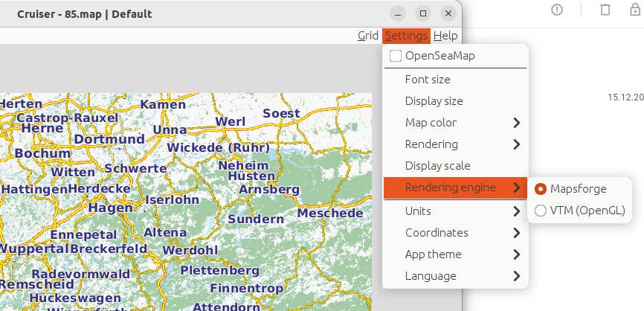Expand the Map color submenu
Screen dimensions: 644x311
tap(455, 123)
